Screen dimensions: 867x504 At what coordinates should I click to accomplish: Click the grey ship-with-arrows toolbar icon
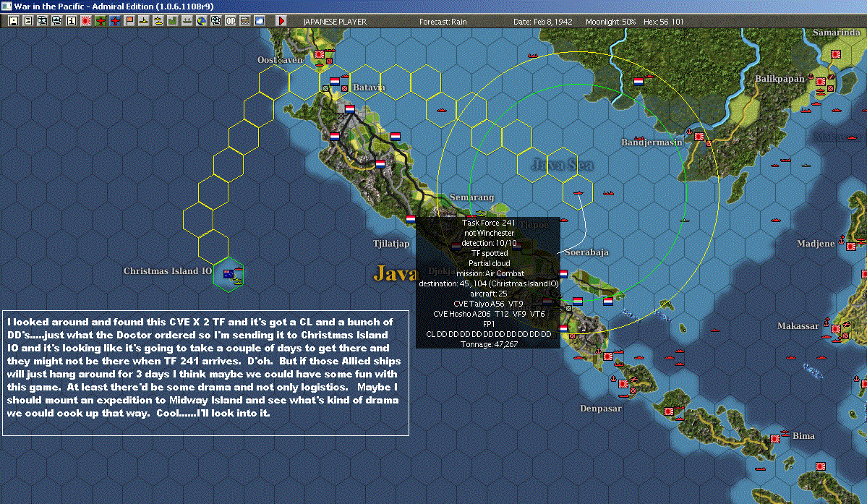tap(187, 21)
